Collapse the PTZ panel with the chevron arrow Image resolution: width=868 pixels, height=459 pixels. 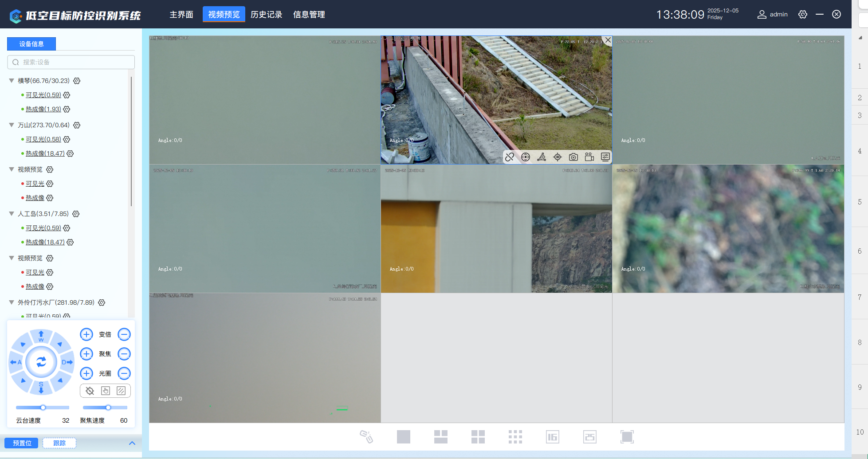click(132, 443)
